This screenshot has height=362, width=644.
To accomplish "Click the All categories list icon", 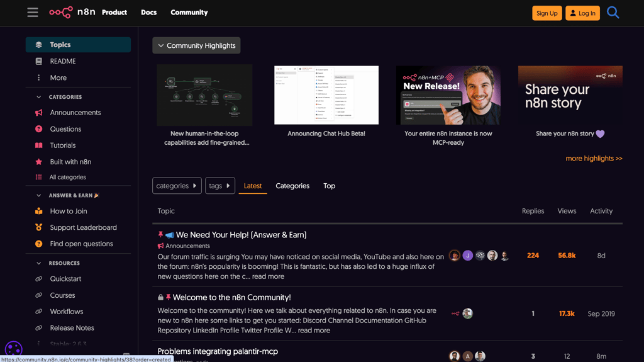I will tap(38, 178).
